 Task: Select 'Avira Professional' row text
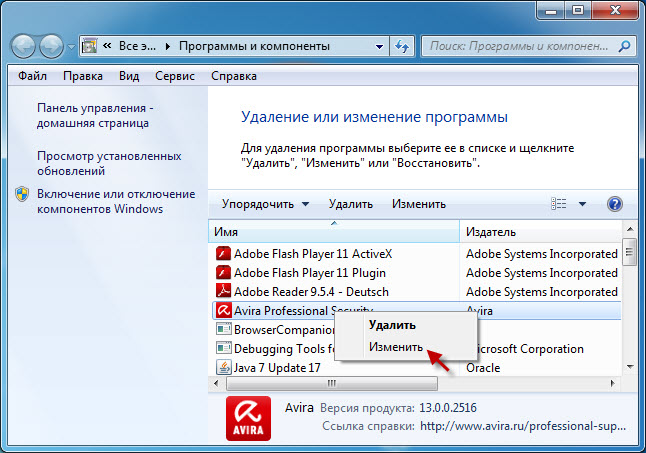coord(281,311)
